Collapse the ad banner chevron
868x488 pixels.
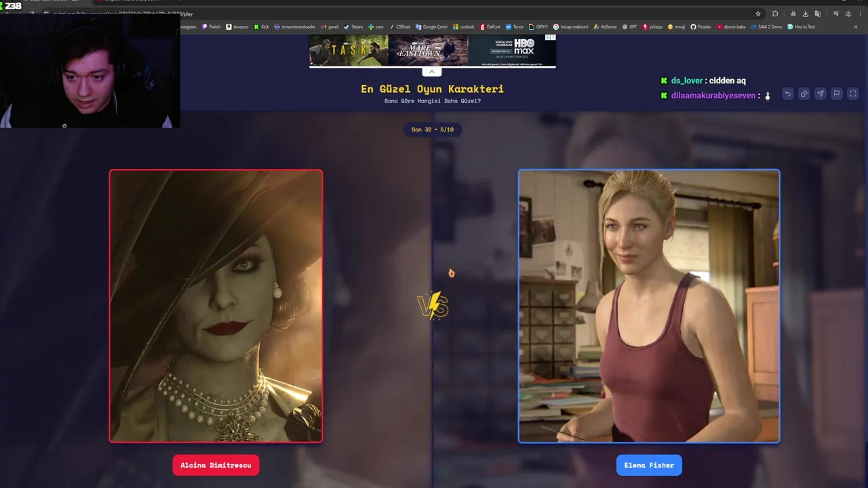432,72
